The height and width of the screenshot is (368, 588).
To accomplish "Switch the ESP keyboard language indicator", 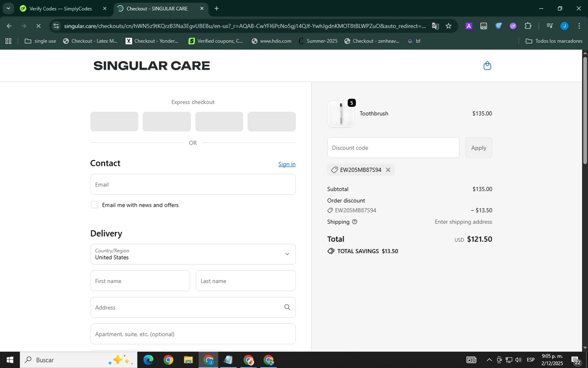I will pos(531,360).
